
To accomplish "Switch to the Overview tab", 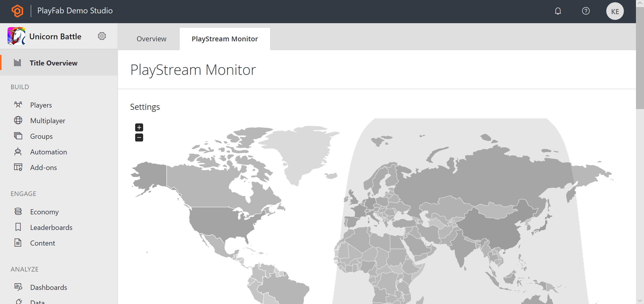I will point(151,39).
